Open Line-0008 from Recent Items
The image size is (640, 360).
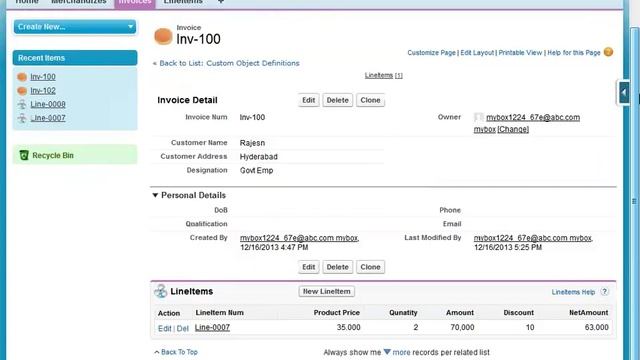coord(48,104)
